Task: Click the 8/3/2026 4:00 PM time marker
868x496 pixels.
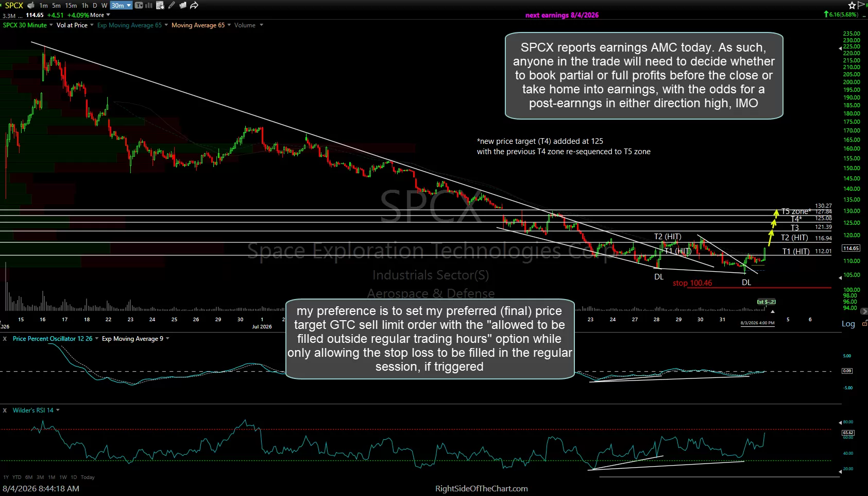Action: (x=757, y=323)
